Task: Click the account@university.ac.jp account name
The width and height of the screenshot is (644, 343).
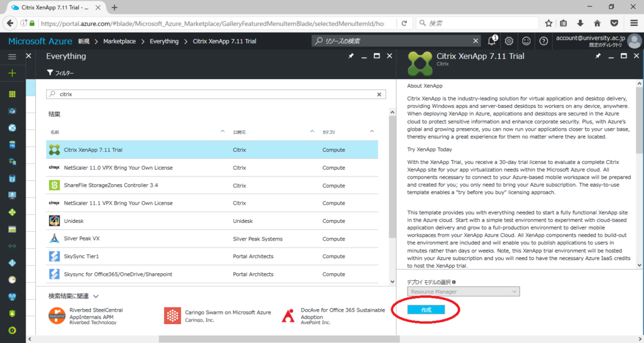Action: coord(591,38)
